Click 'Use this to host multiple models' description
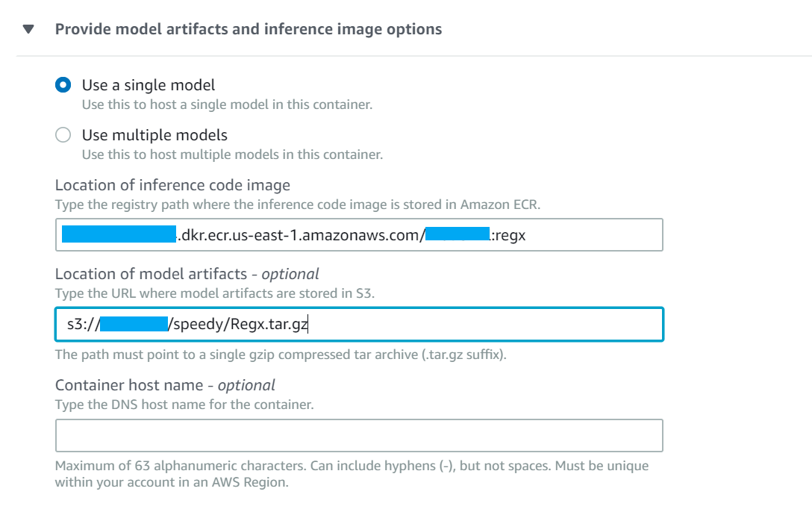 click(233, 154)
